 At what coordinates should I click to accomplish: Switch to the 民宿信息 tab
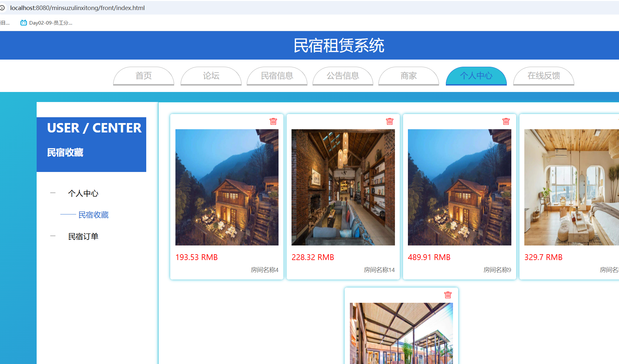coord(277,76)
